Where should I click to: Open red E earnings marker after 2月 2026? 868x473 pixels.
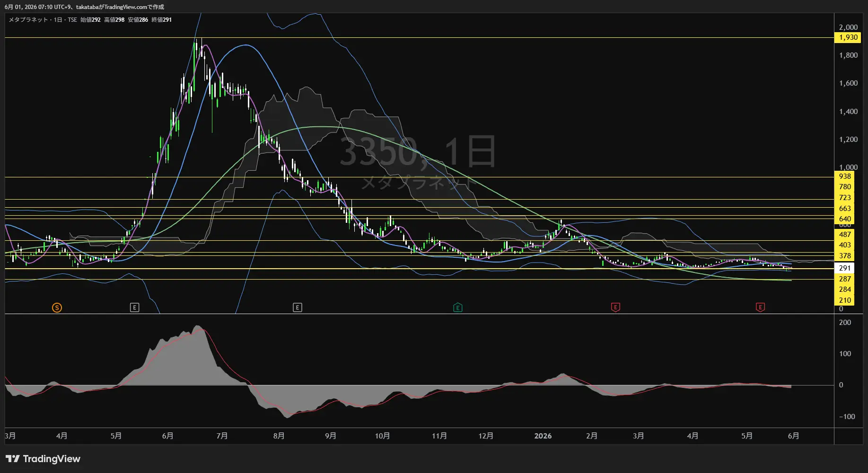pos(615,307)
